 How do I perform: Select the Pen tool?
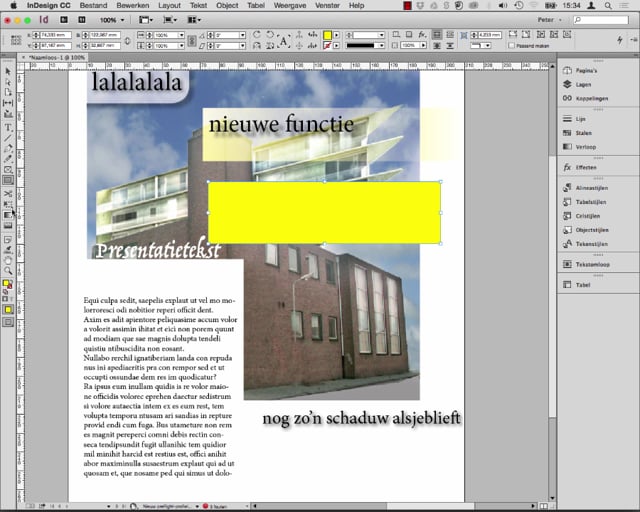[8, 149]
